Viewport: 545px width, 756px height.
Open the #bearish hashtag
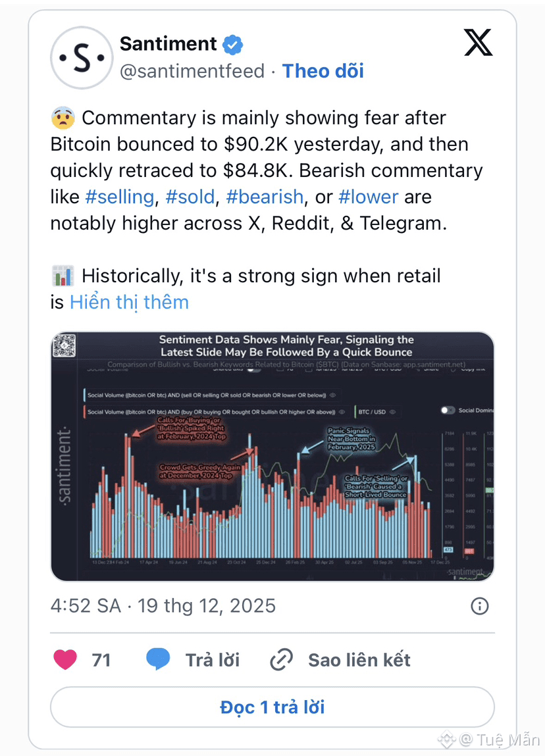(x=265, y=197)
